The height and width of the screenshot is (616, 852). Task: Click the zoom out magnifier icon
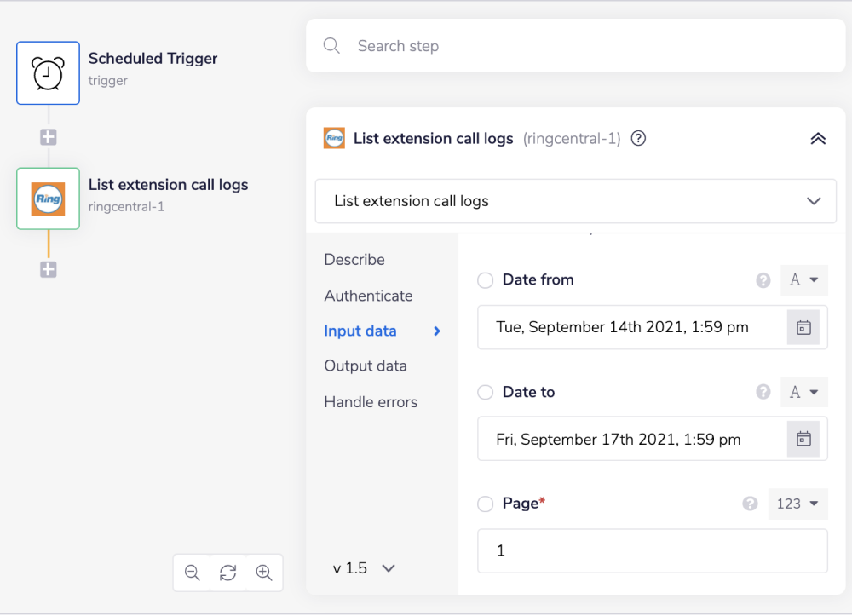(192, 573)
